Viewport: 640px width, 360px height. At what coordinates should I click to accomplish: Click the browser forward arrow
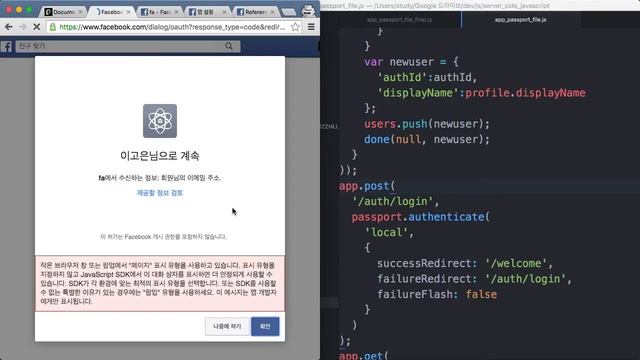(22, 27)
